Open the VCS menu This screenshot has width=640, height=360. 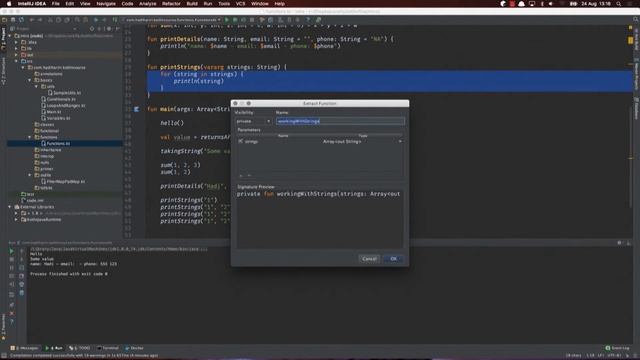point(240,4)
